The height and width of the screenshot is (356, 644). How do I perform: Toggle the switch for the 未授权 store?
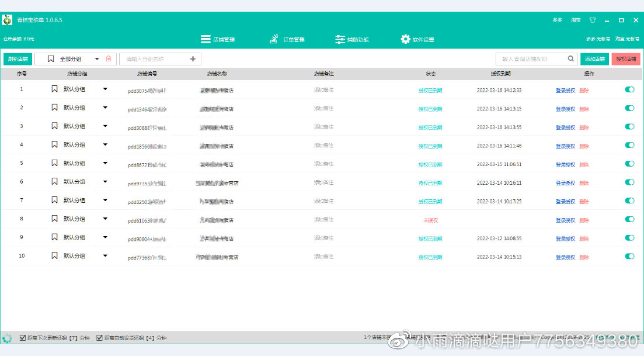pos(629,219)
